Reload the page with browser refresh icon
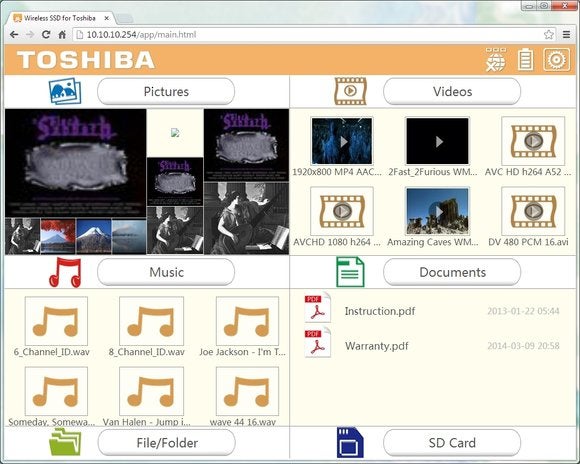Image resolution: width=580 pixels, height=464 pixels. [46, 35]
